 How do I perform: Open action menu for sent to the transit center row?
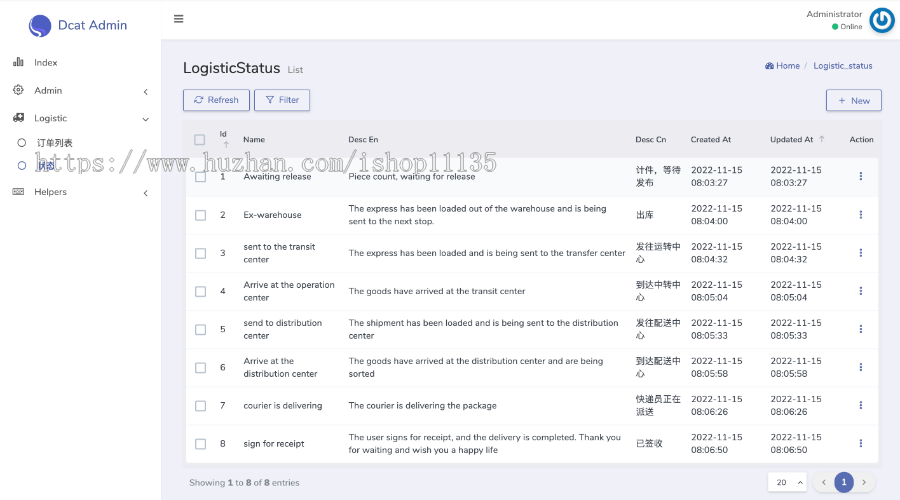click(860, 253)
